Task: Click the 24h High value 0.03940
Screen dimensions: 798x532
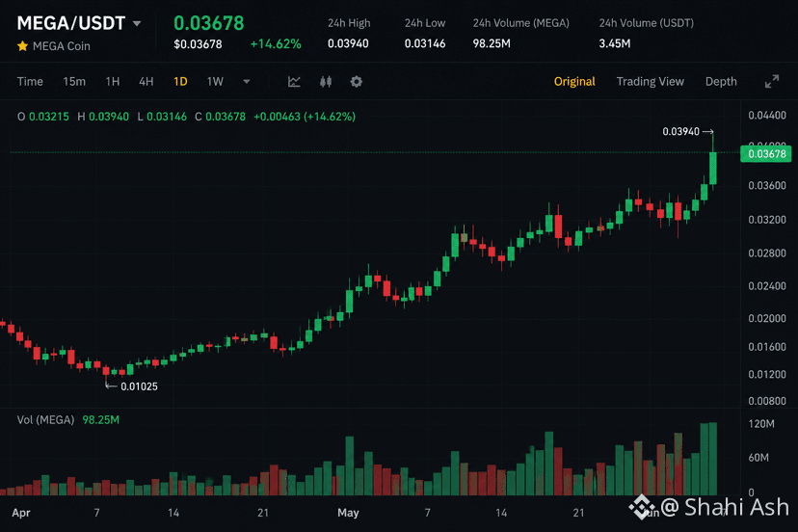Action: pos(348,43)
